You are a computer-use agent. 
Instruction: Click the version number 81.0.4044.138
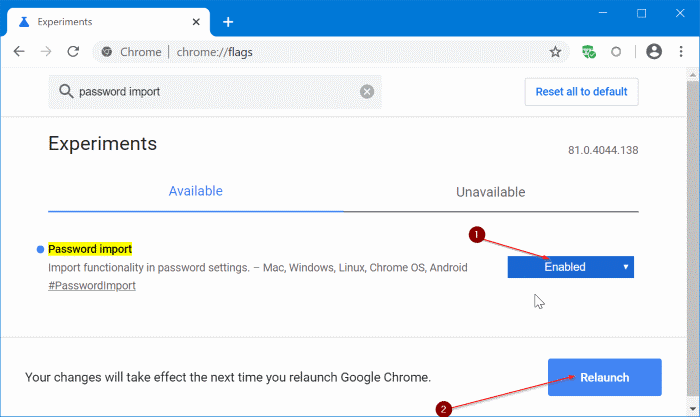point(603,150)
